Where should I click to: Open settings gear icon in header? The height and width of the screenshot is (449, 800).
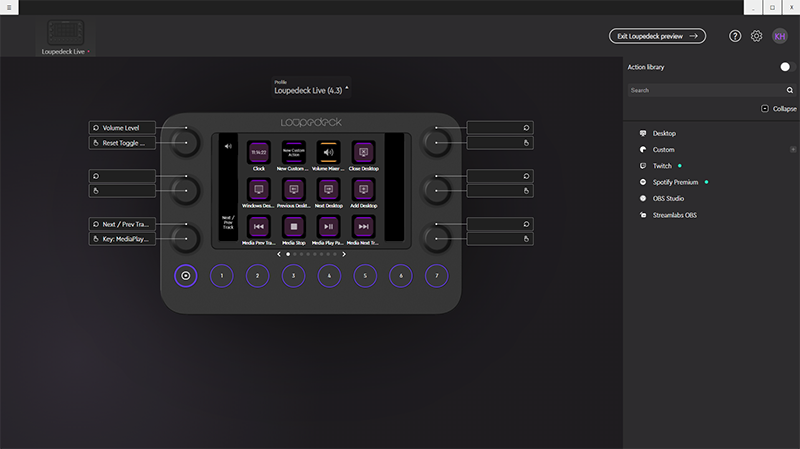tap(757, 36)
